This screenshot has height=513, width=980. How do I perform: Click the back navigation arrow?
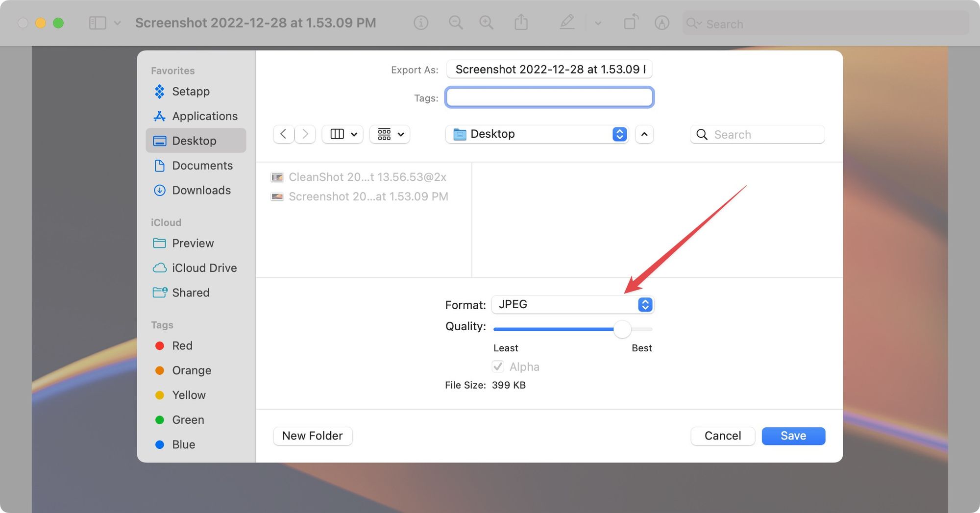tap(283, 134)
